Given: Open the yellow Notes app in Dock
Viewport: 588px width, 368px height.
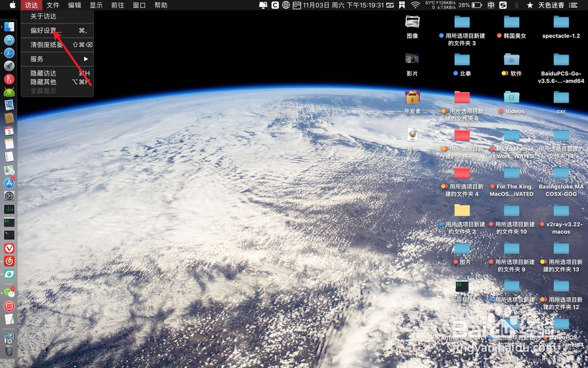Looking at the screenshot, I should (x=9, y=144).
